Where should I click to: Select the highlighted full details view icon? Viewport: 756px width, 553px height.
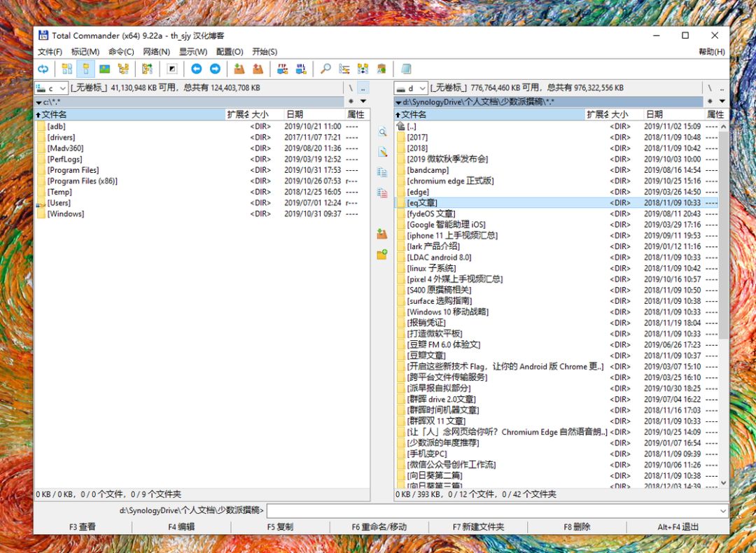86,69
